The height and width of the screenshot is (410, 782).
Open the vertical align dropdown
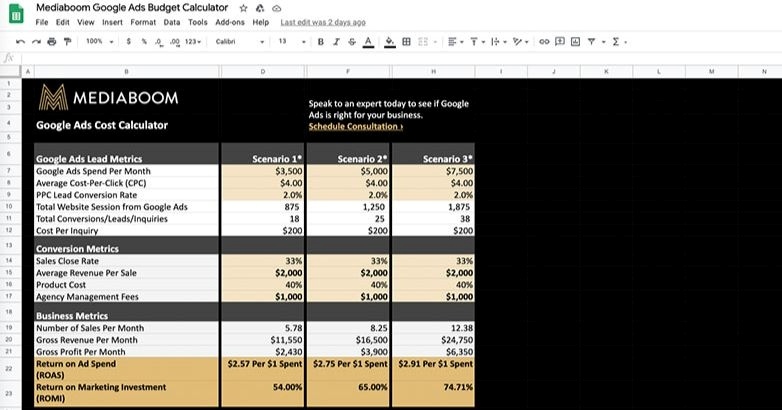click(x=477, y=42)
